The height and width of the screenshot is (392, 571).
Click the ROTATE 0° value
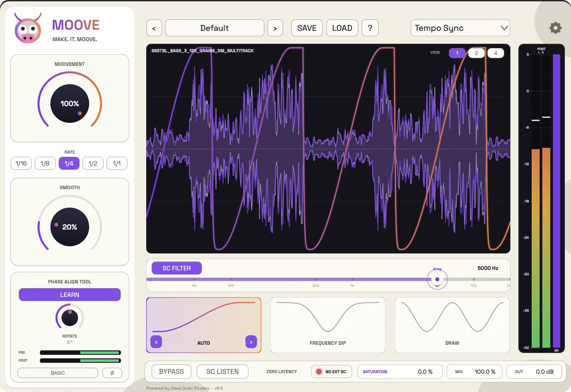(70, 342)
